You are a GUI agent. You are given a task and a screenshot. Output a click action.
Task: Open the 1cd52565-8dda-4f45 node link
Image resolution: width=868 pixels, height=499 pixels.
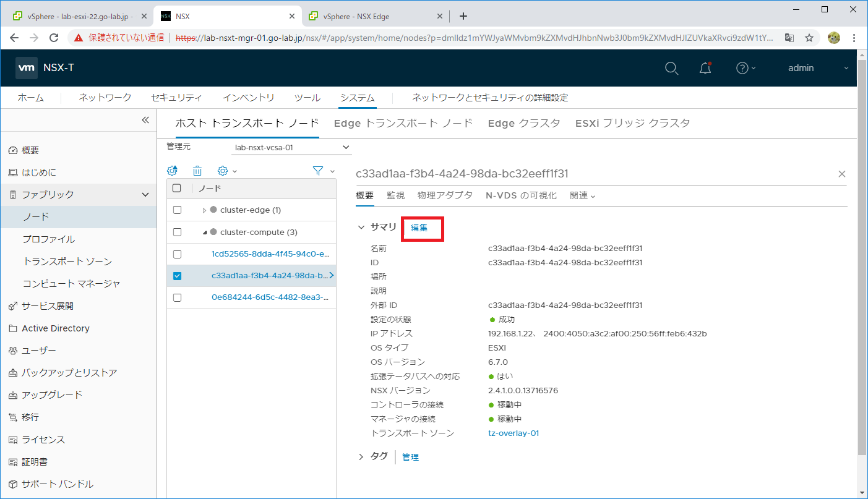coord(270,254)
